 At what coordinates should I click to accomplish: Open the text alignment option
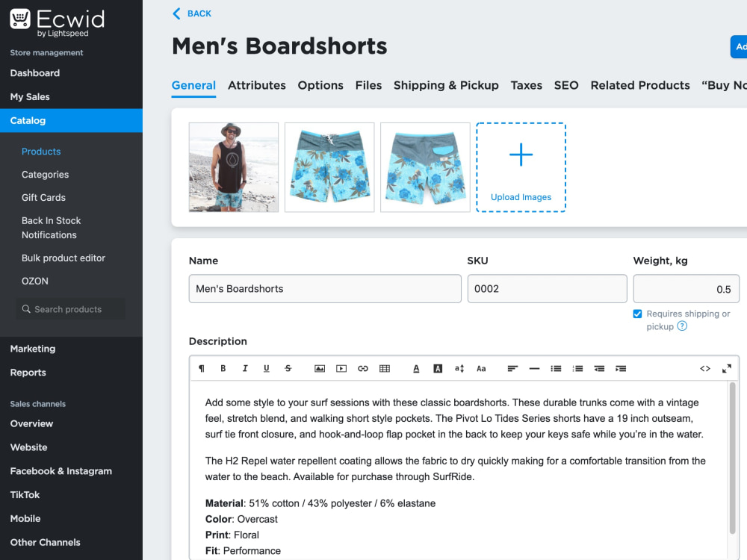point(512,369)
